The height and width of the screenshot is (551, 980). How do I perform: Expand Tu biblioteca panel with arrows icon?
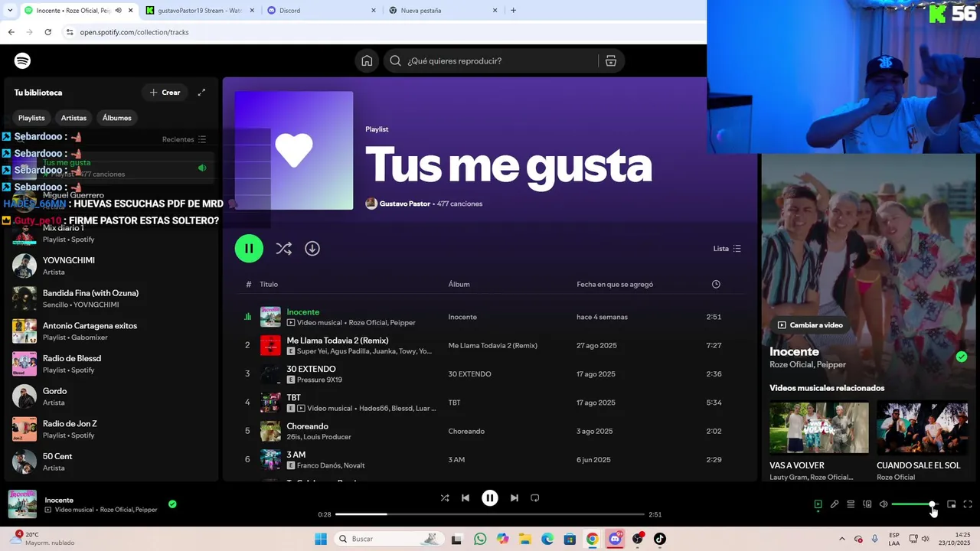click(201, 93)
